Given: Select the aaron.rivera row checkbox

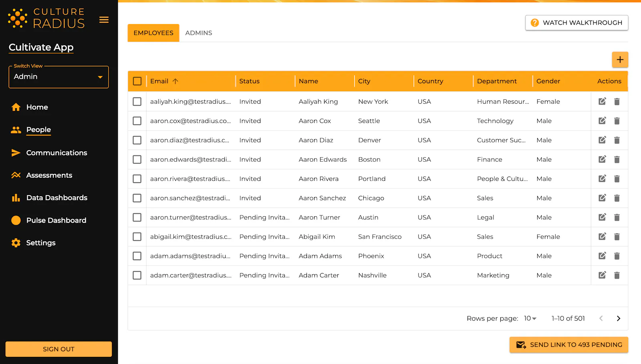Looking at the screenshot, I should pos(137,179).
